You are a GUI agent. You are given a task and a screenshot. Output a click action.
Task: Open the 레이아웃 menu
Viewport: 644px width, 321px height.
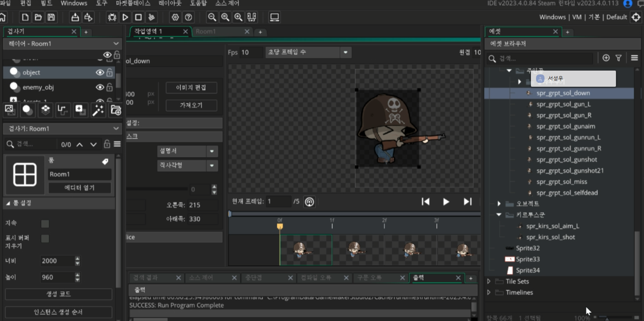pyautogui.click(x=170, y=3)
